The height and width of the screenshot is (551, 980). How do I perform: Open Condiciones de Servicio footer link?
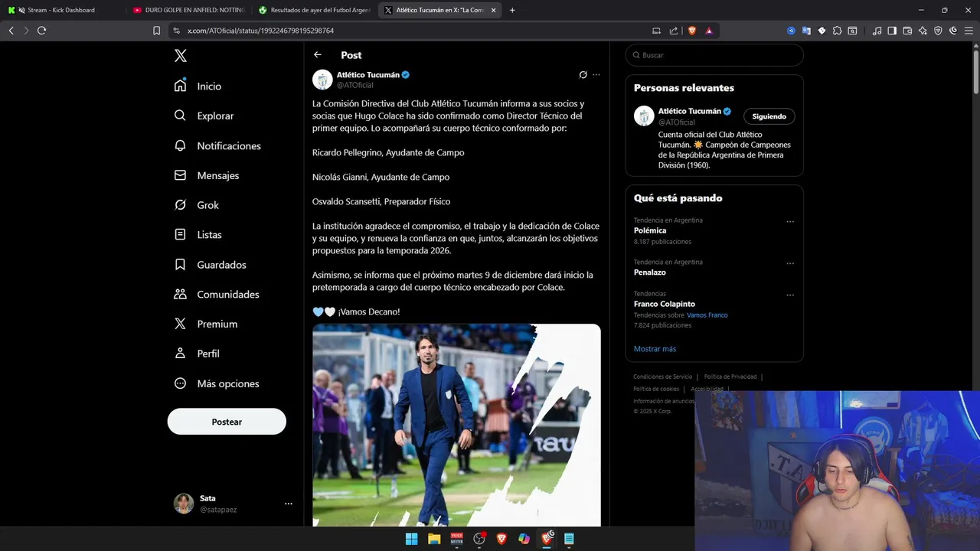coord(662,377)
